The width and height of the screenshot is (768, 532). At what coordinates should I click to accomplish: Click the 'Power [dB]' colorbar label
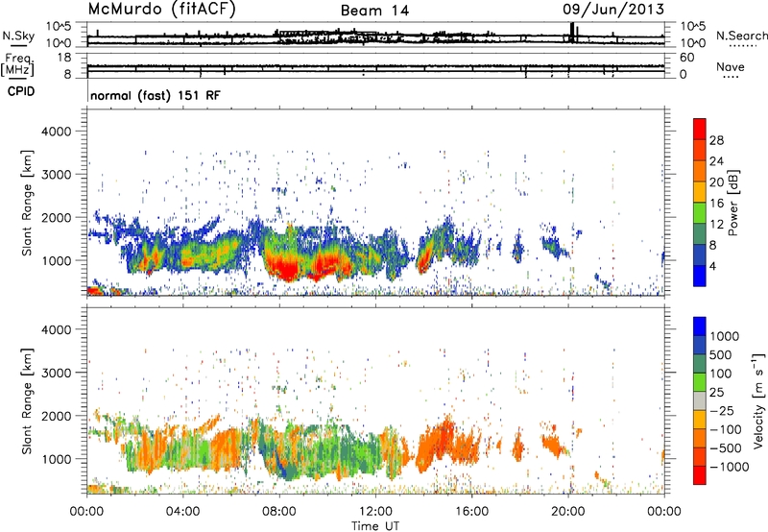coord(733,203)
